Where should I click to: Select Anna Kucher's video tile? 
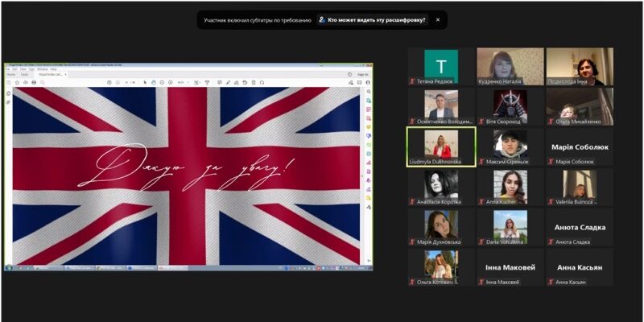510,187
